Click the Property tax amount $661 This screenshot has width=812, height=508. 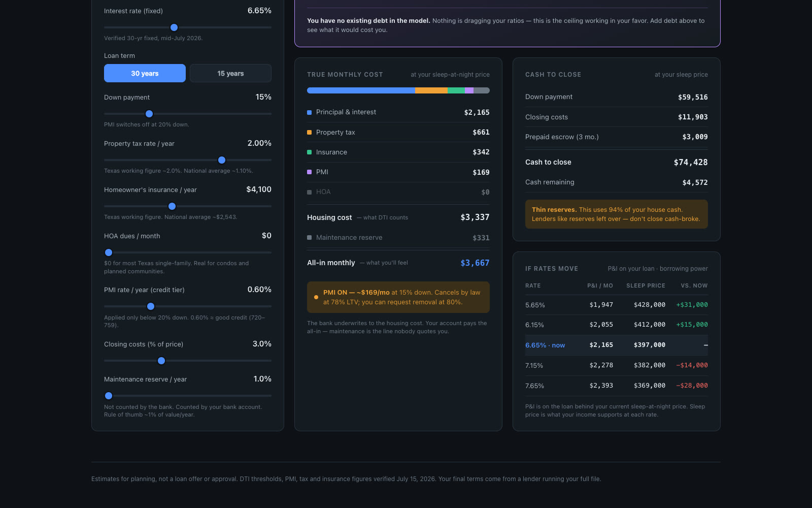click(481, 133)
